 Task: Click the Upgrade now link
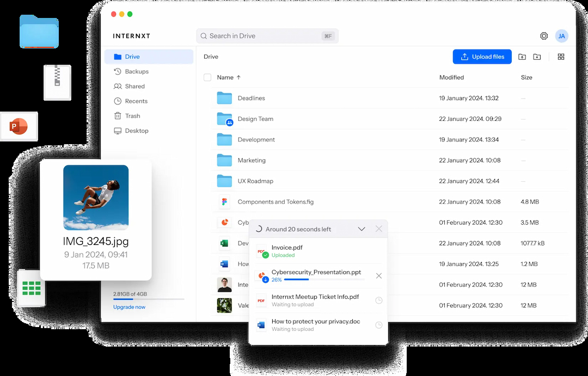click(x=129, y=307)
